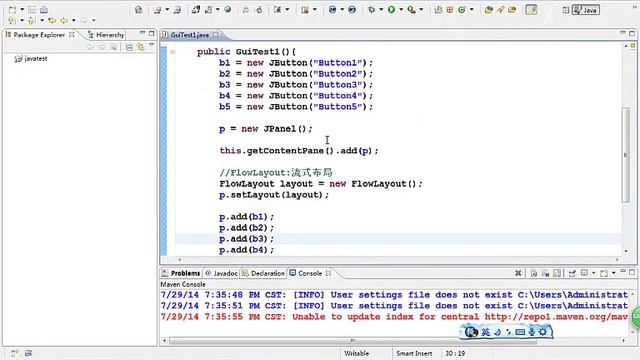Open dropdown next to External Tools icon
This screenshot has height=360, width=640.
point(421,9)
